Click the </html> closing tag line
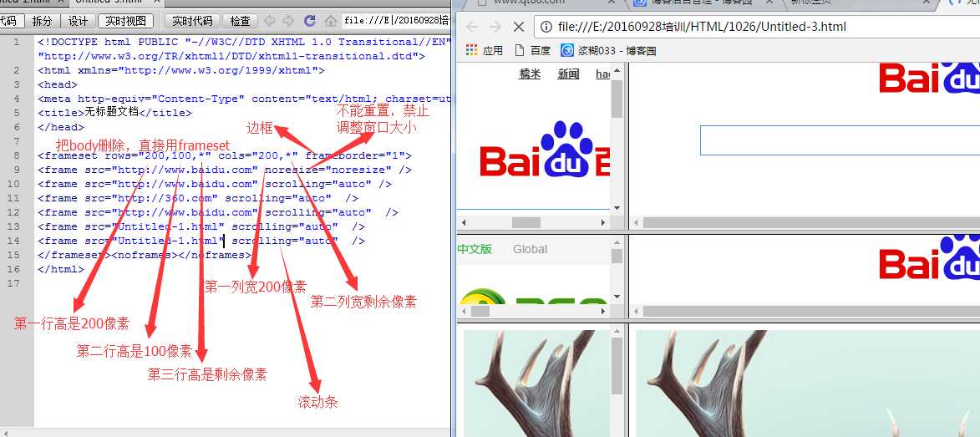The width and height of the screenshot is (980, 437). 61,269
